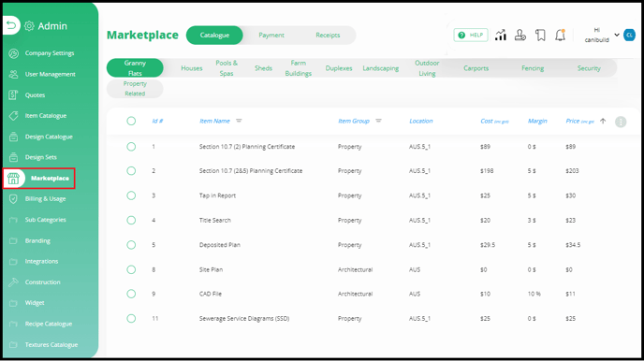Screen dimensions: 644x361
Task: Select the Outdoor Living category
Action: pos(427,68)
